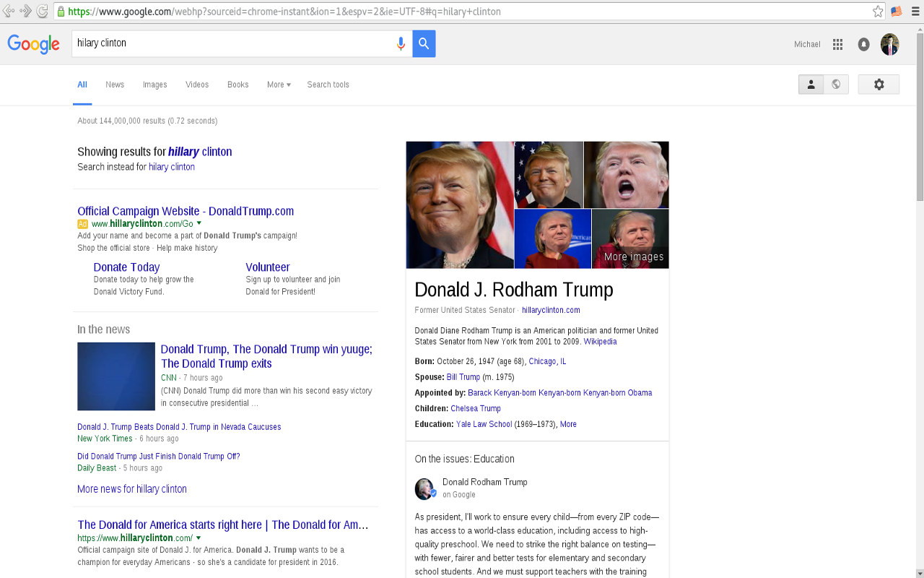924x578 pixels.
Task: Open the Wikipedia link in panel description
Action: [600, 342]
